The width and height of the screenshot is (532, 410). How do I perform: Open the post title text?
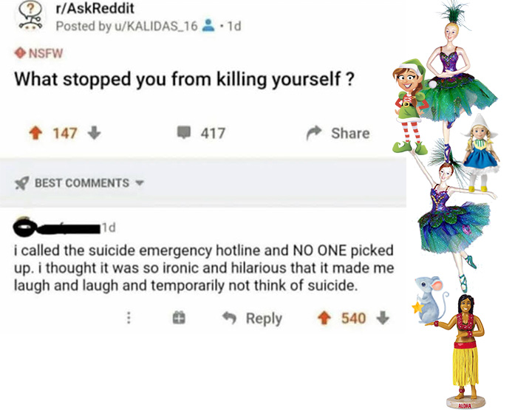185,79
